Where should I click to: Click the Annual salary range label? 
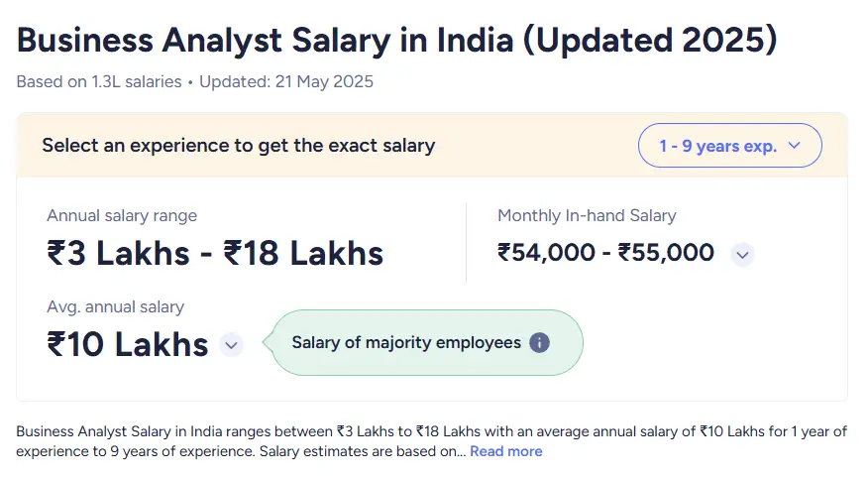[x=122, y=215]
